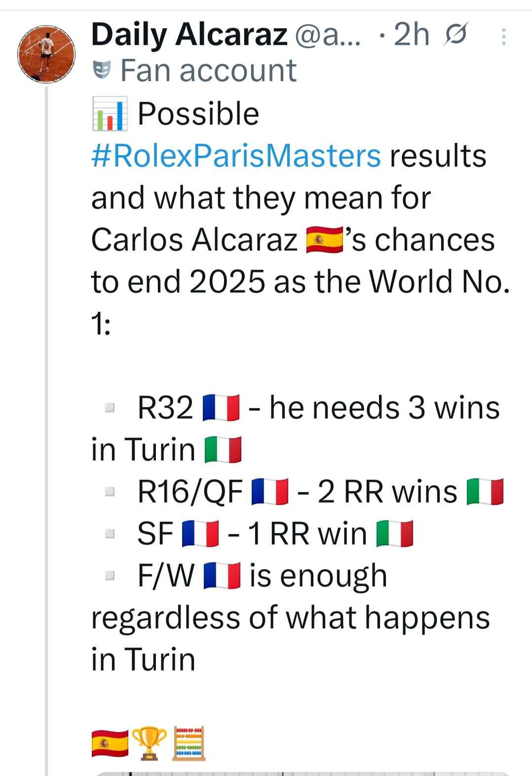Viewport: 532px width, 776px height.
Task: Click the 2h timestamp
Action: coord(411,35)
